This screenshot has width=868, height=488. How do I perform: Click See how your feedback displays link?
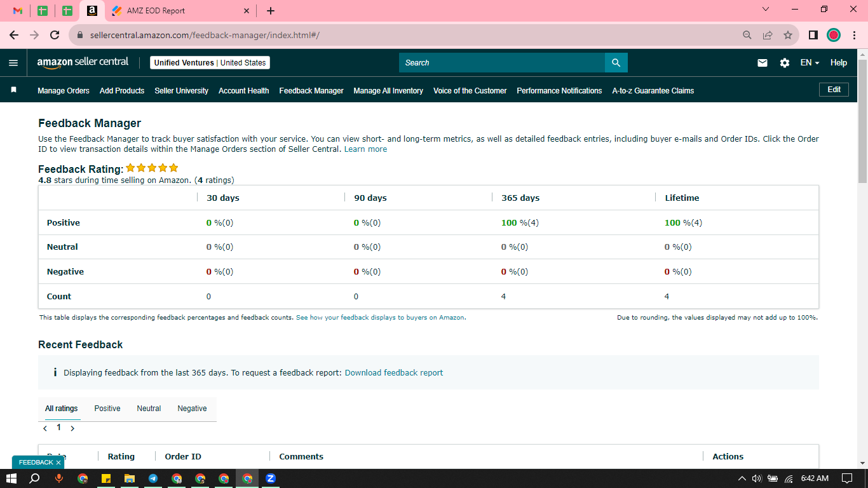pos(381,318)
